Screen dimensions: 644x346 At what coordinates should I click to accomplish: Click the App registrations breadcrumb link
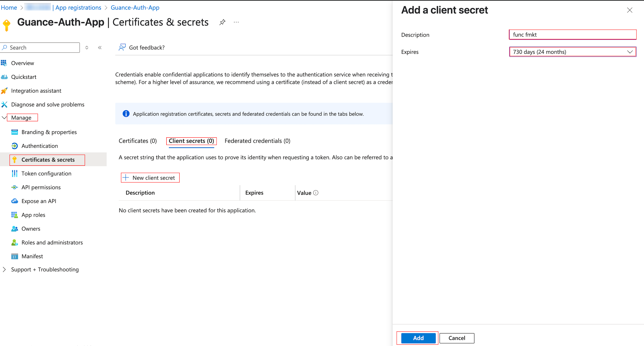coord(78,7)
